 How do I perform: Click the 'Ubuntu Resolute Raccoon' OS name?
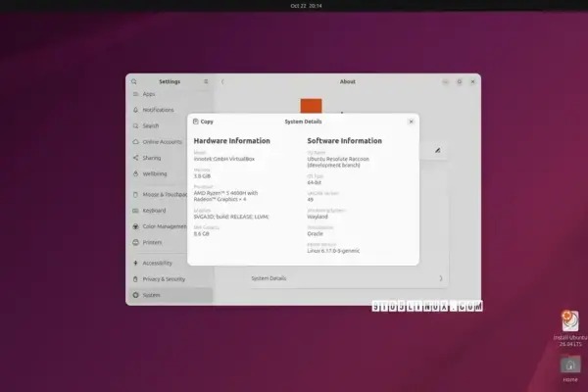pos(338,159)
